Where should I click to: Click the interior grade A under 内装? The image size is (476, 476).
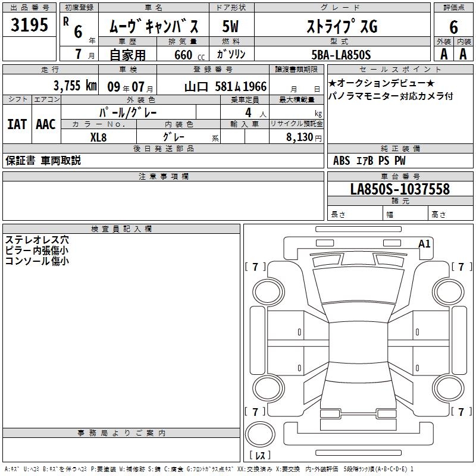[x=462, y=54]
